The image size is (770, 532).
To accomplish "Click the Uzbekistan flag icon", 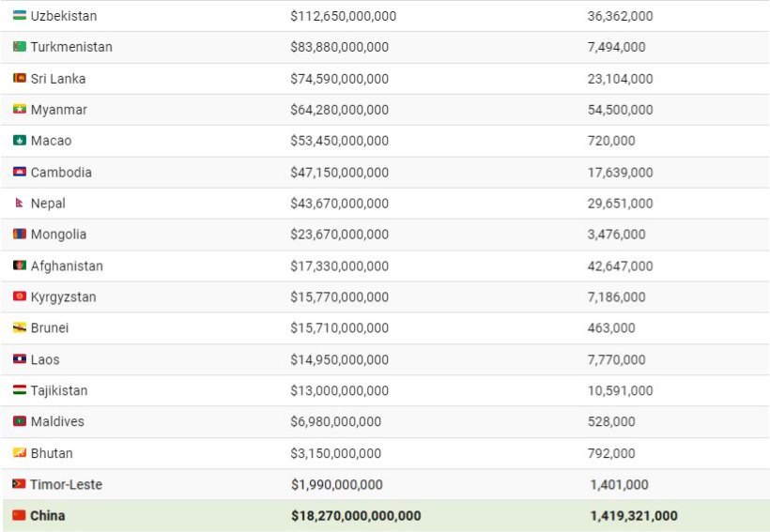I will 20,16.
